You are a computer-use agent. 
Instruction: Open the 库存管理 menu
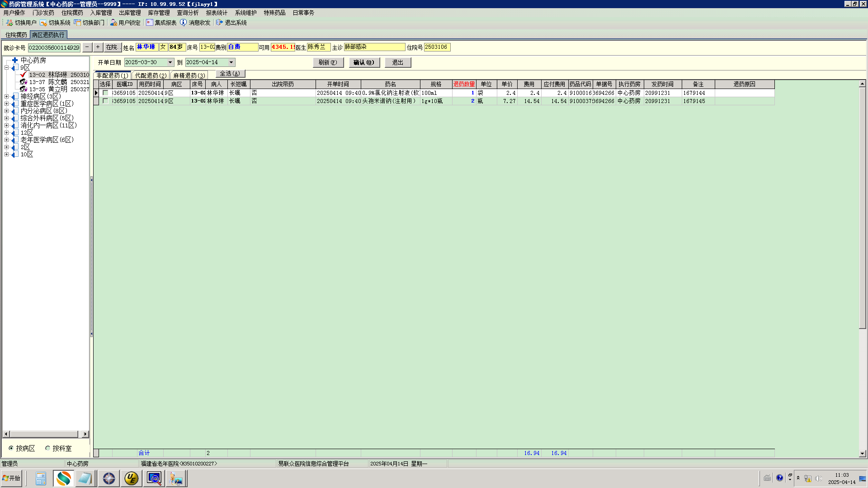point(159,13)
